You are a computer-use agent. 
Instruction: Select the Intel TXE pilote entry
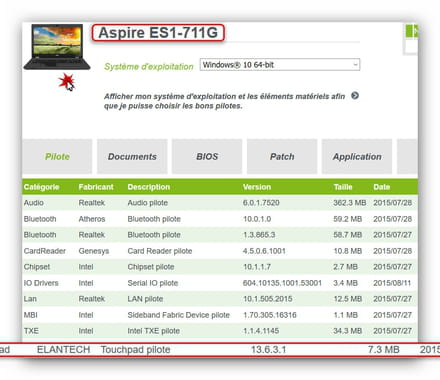pos(220,331)
